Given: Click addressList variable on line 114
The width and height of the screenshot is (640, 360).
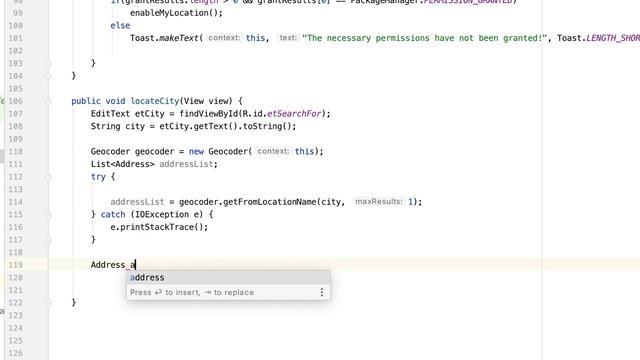Looking at the screenshot, I should [137, 202].
